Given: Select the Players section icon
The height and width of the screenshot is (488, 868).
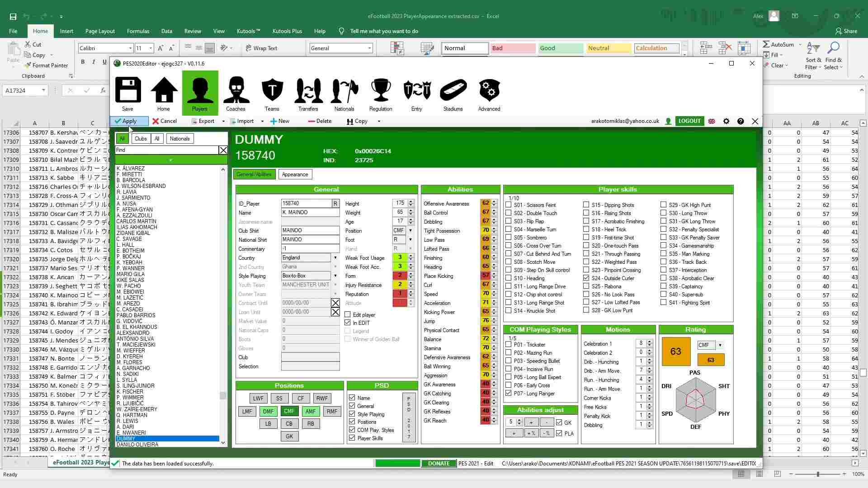Looking at the screenshot, I should [200, 94].
